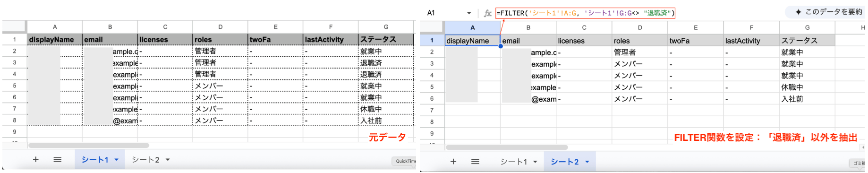Click roles header in right spreadsheet
Viewport: 868px width, 173px height.
click(x=639, y=41)
